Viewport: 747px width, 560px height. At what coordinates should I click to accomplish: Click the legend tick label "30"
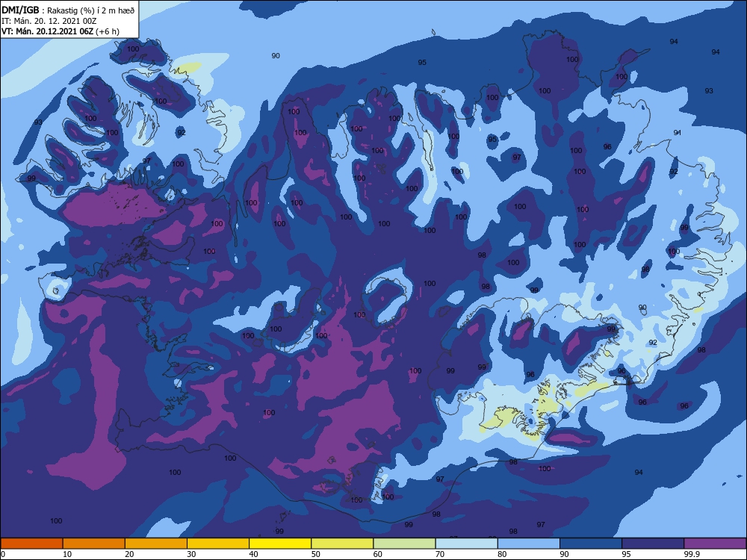tap(191, 554)
